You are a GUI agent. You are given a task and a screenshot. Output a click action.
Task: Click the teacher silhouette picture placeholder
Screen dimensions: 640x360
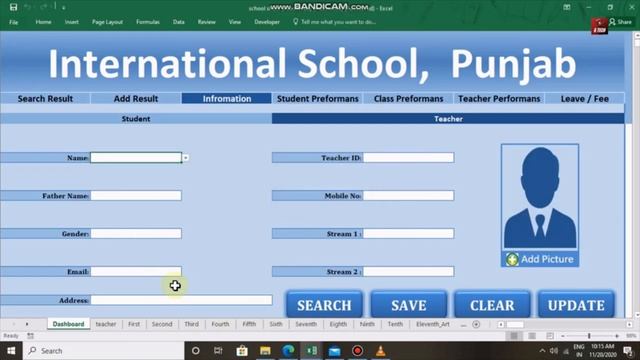tap(540, 197)
